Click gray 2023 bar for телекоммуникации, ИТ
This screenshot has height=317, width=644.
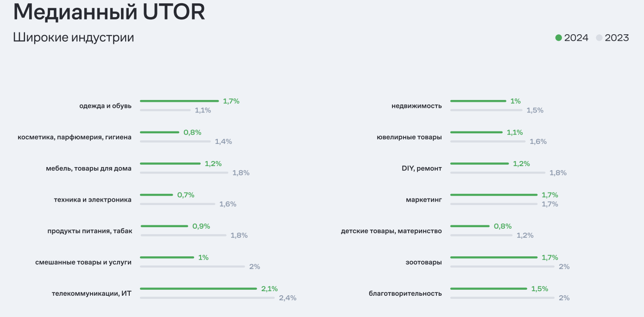coord(207,298)
